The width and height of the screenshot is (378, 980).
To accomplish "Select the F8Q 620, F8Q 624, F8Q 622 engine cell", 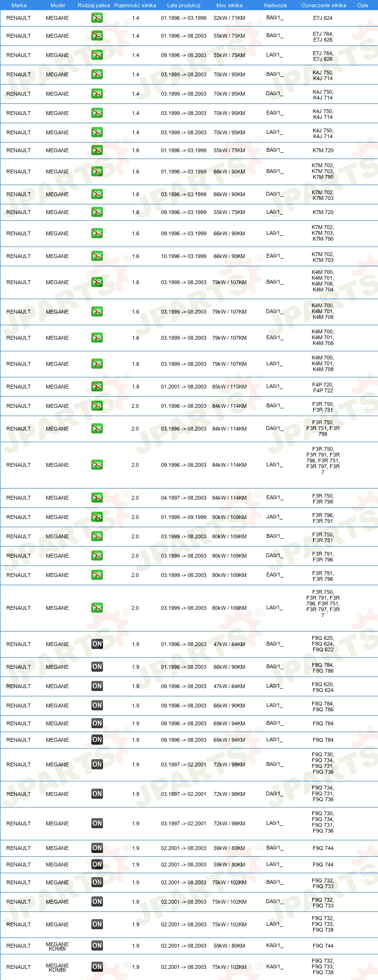I will point(323,644).
